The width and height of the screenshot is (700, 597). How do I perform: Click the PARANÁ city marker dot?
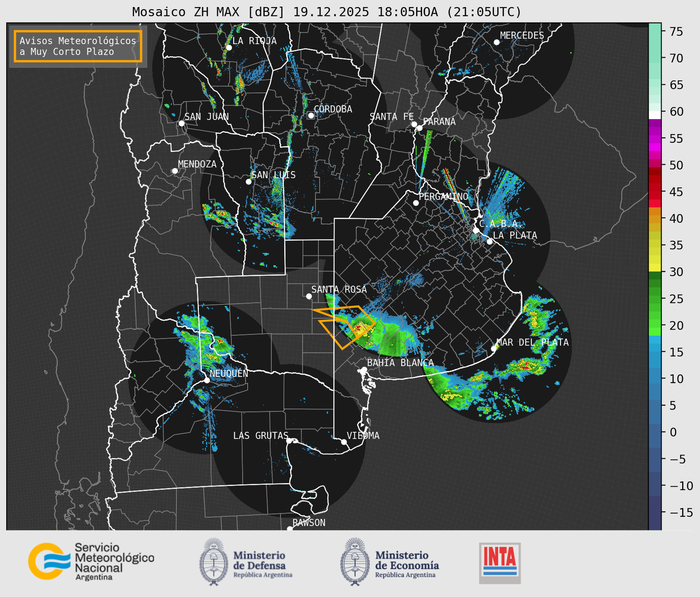pos(420,128)
